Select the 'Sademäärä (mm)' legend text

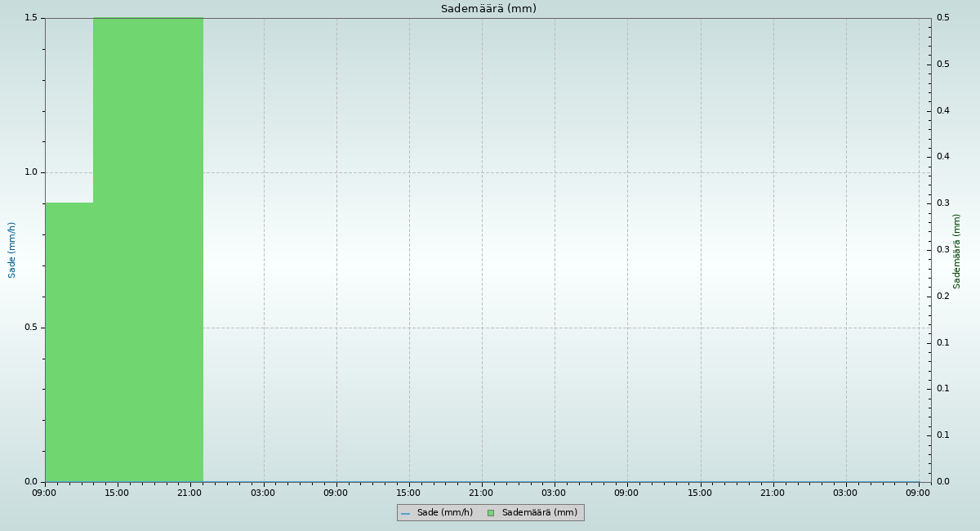tap(539, 513)
